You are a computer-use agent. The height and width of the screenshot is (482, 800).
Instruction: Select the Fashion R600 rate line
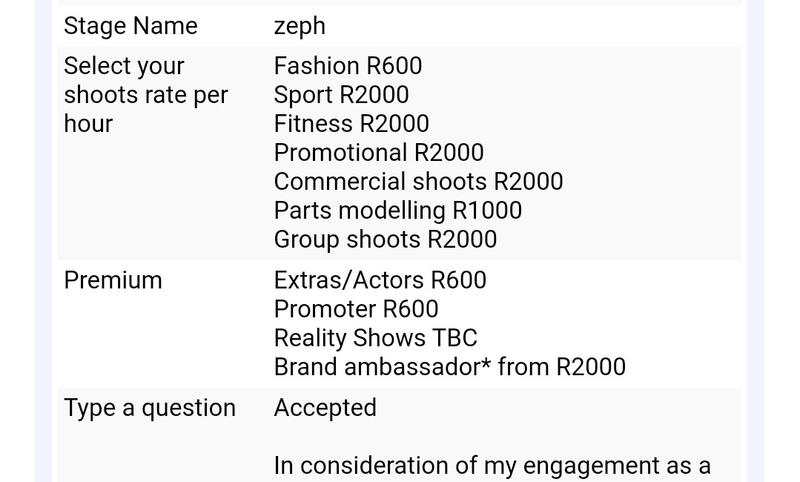348,66
